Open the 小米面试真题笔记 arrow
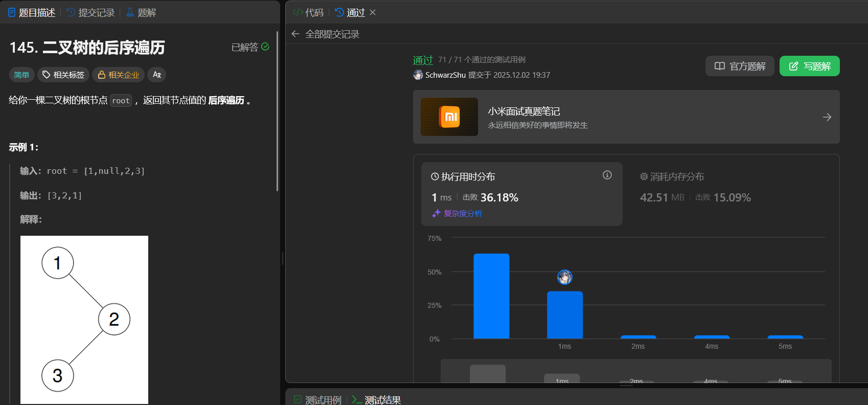 point(827,117)
